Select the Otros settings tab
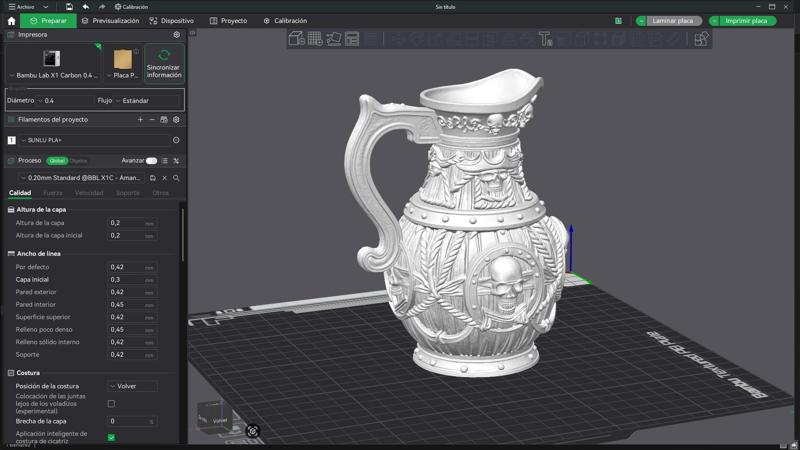The height and width of the screenshot is (450, 800). pyautogui.click(x=160, y=193)
